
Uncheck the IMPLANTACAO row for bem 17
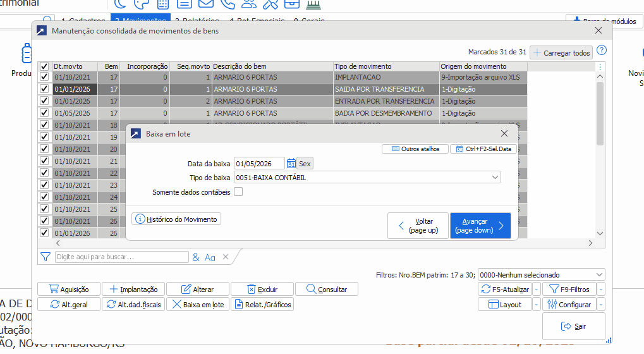(44, 76)
